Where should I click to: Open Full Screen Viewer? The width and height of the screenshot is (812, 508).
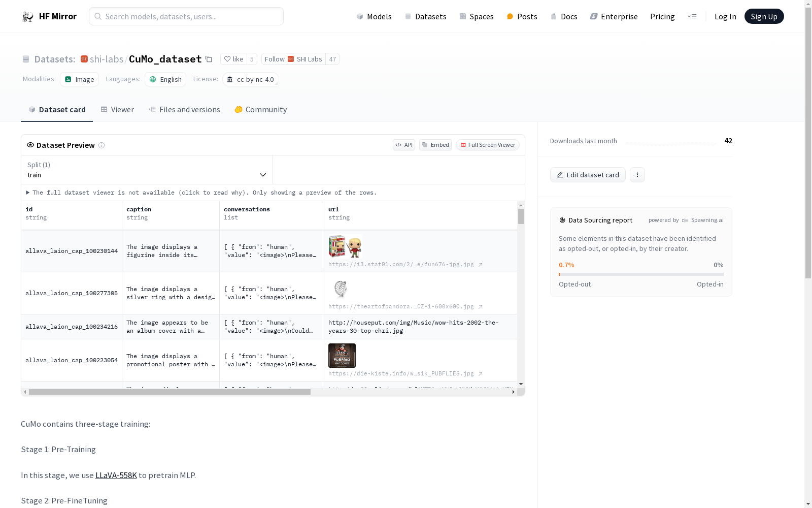(x=488, y=145)
